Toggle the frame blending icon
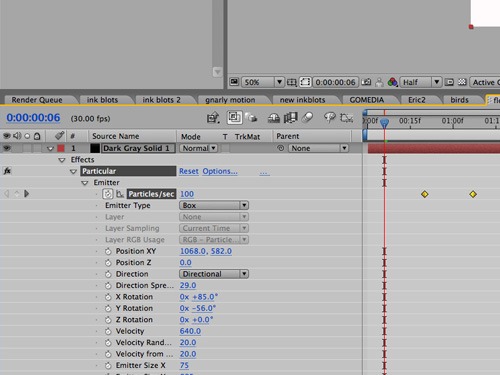This screenshot has width=500, height=375. [290, 118]
